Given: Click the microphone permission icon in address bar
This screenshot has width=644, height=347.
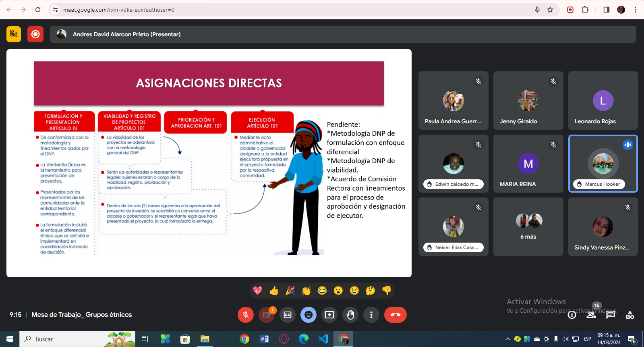Looking at the screenshot, I should click(x=537, y=10).
